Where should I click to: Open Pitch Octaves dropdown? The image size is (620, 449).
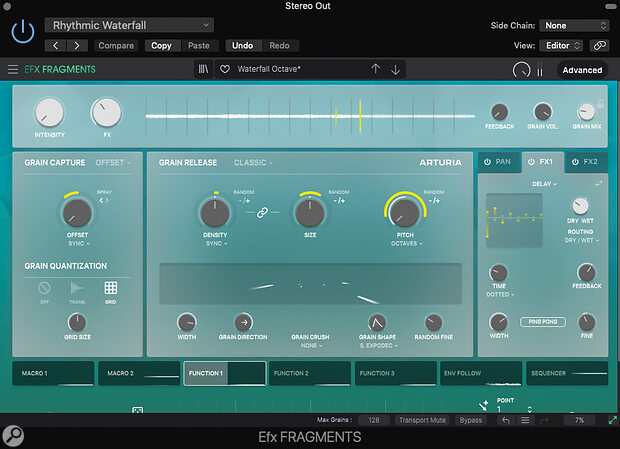coord(406,243)
